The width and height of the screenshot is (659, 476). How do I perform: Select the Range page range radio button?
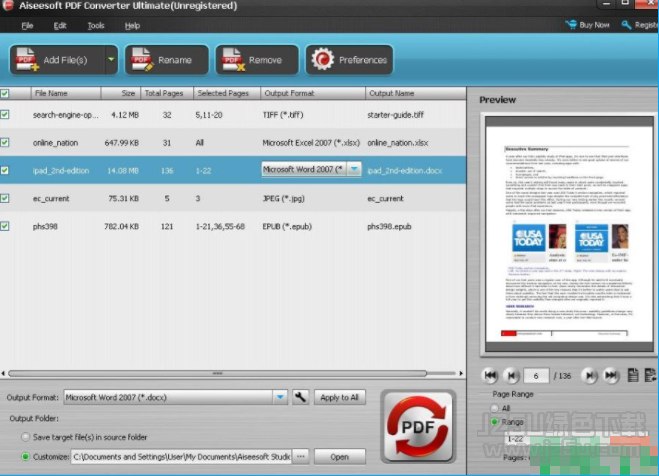click(494, 421)
